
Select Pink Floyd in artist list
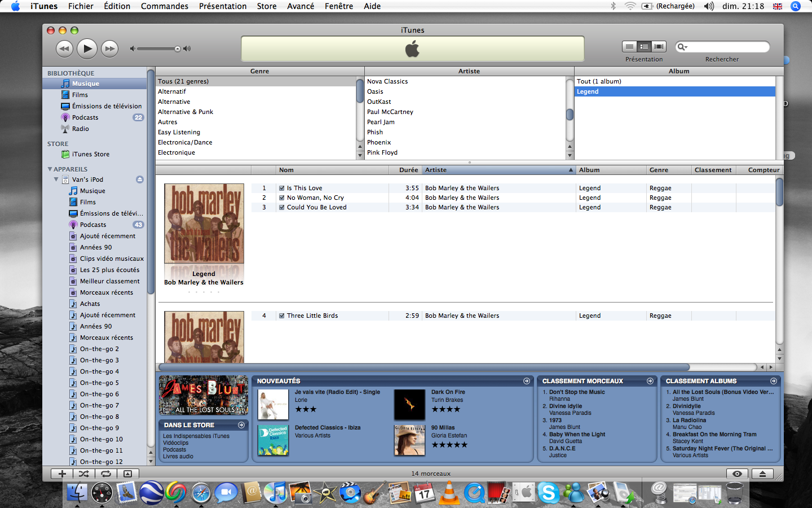(x=382, y=152)
